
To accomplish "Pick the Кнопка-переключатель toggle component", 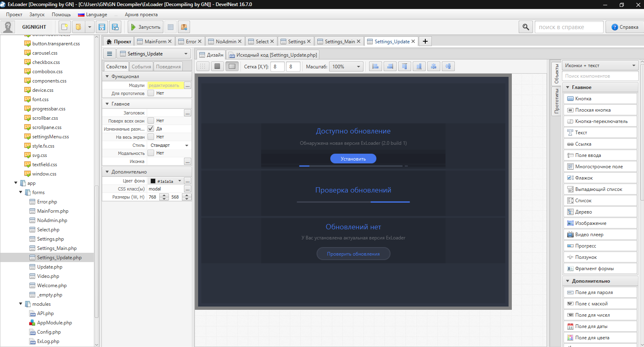I will pos(600,121).
